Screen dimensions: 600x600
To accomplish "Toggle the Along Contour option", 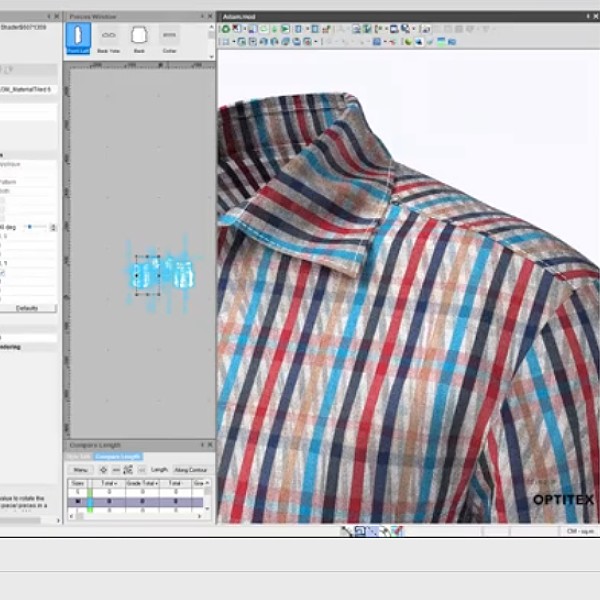I will pyautogui.click(x=191, y=469).
